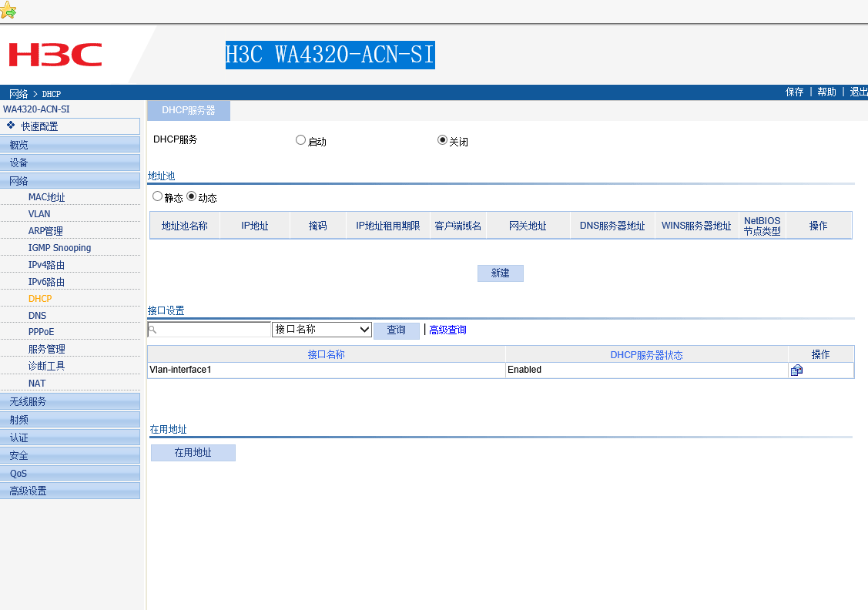868x610 pixels.
Task: Enable DHCP service with 启动 radio
Action: [x=300, y=140]
